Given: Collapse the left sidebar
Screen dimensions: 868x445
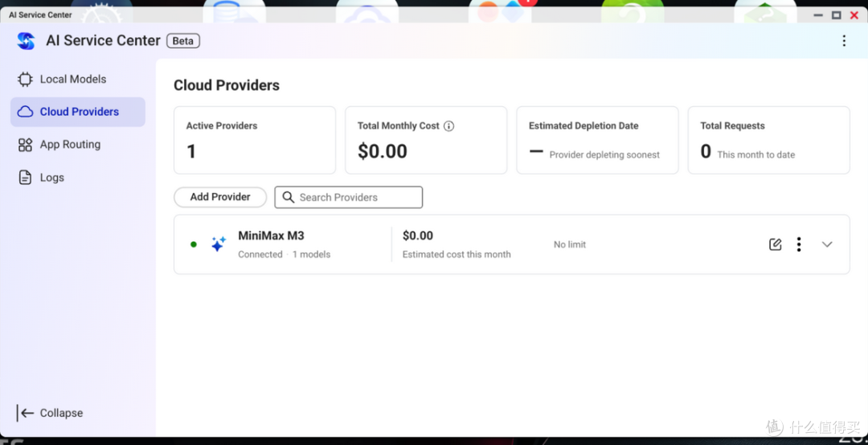Looking at the screenshot, I should click(50, 413).
